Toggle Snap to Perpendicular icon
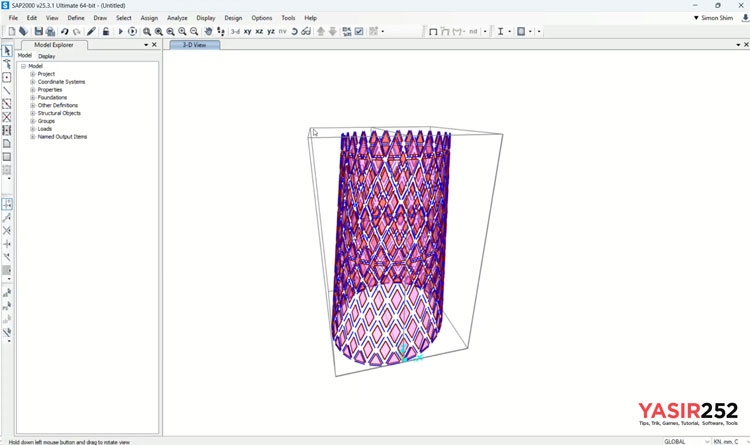The width and height of the screenshot is (750, 445). click(x=7, y=244)
